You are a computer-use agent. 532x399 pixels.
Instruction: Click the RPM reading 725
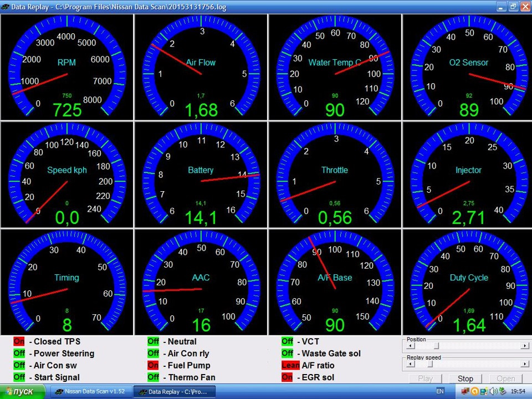[x=67, y=110]
